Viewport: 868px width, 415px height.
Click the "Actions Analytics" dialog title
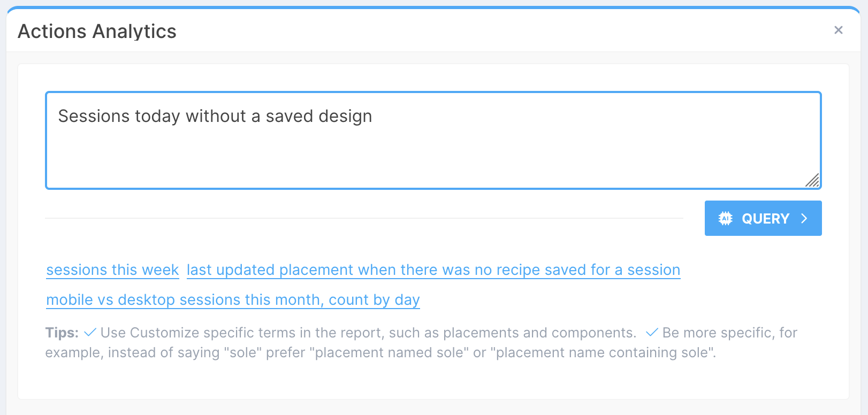[x=97, y=32]
